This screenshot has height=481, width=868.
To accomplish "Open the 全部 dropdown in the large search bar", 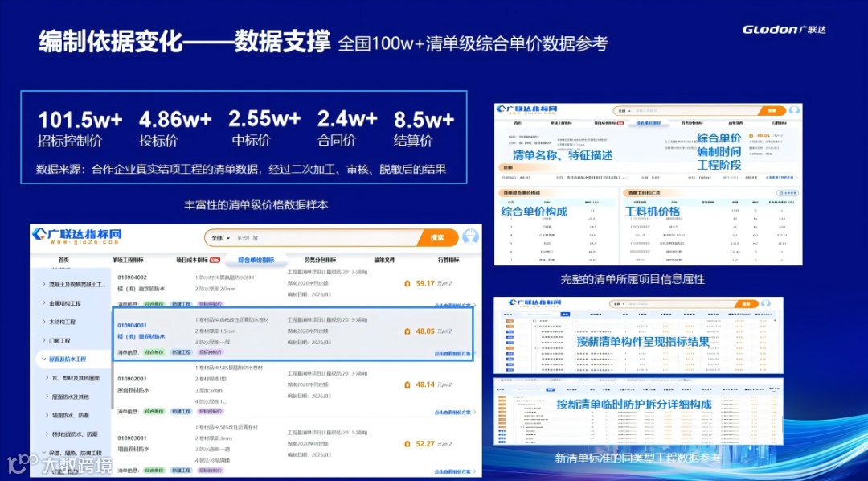I will [x=220, y=238].
